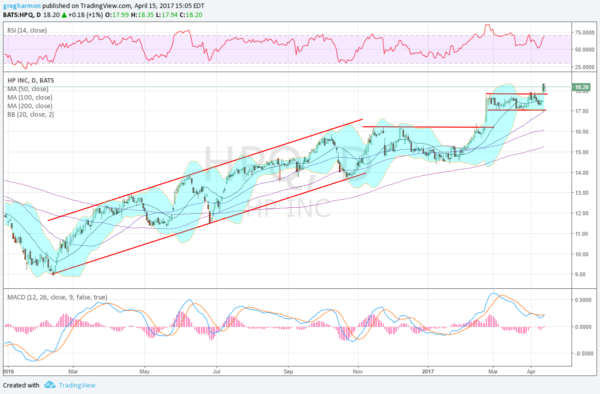Click the MA (100, close) legend entry
The image size is (600, 394).
[30, 98]
